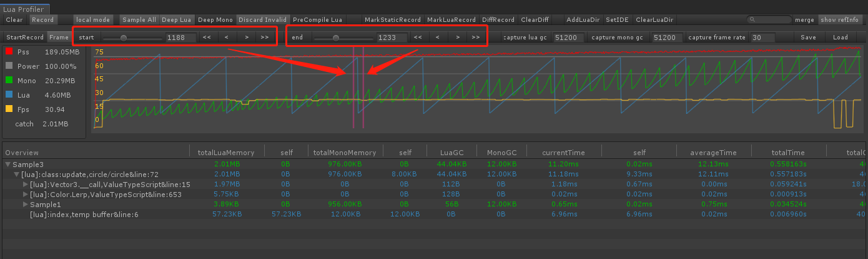Sort by totalMonoMemory column
The image size is (868, 259).
click(x=345, y=153)
